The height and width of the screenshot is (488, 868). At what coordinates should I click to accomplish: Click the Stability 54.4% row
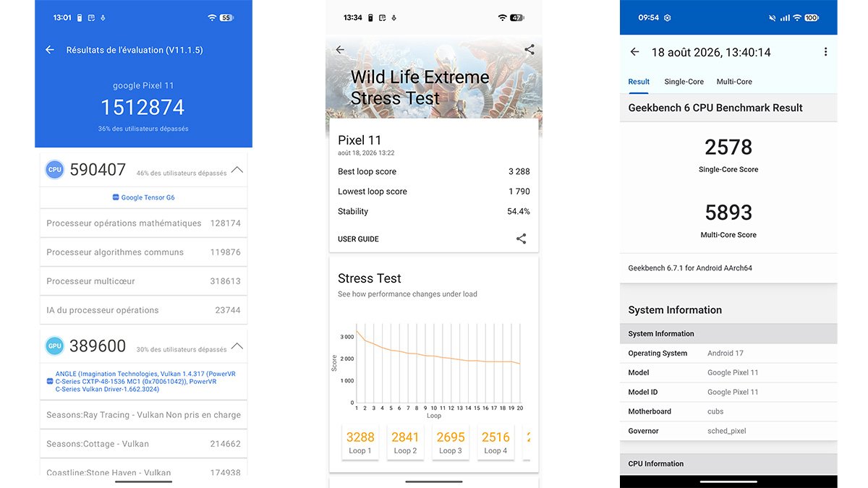(434, 212)
